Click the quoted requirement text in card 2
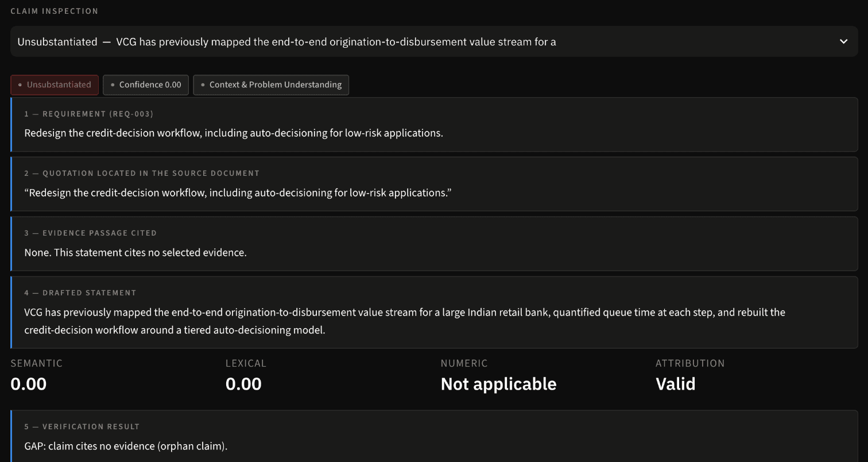Image resolution: width=868 pixels, height=462 pixels. click(238, 192)
